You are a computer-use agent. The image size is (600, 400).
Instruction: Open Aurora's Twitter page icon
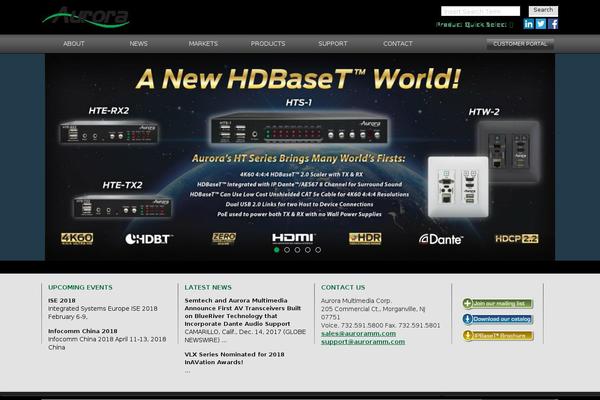541,24
